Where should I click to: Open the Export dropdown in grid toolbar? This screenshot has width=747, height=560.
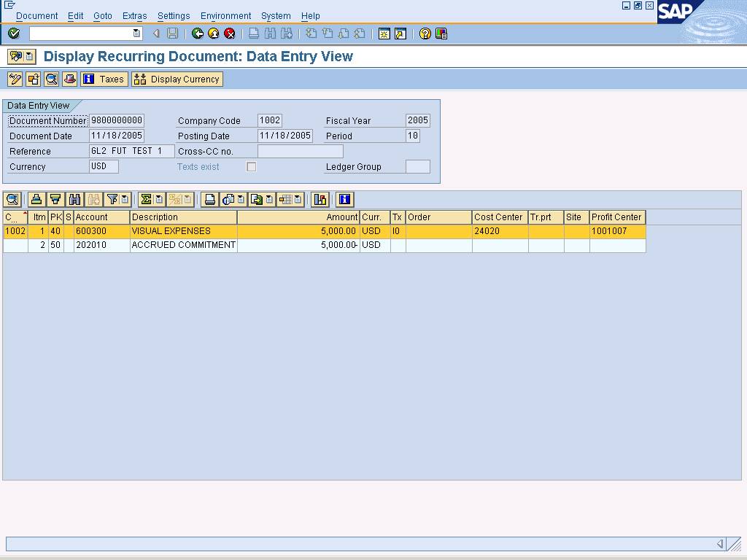tap(269, 200)
